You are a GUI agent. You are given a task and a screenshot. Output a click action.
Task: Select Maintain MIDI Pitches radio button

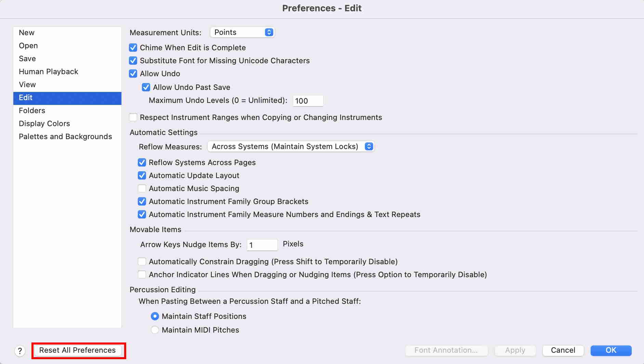155,330
